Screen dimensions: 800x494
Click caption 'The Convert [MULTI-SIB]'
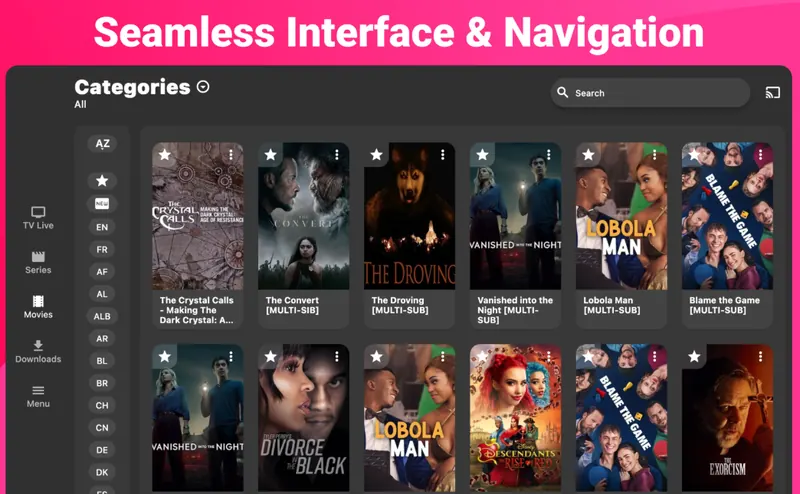pyautogui.click(x=292, y=305)
